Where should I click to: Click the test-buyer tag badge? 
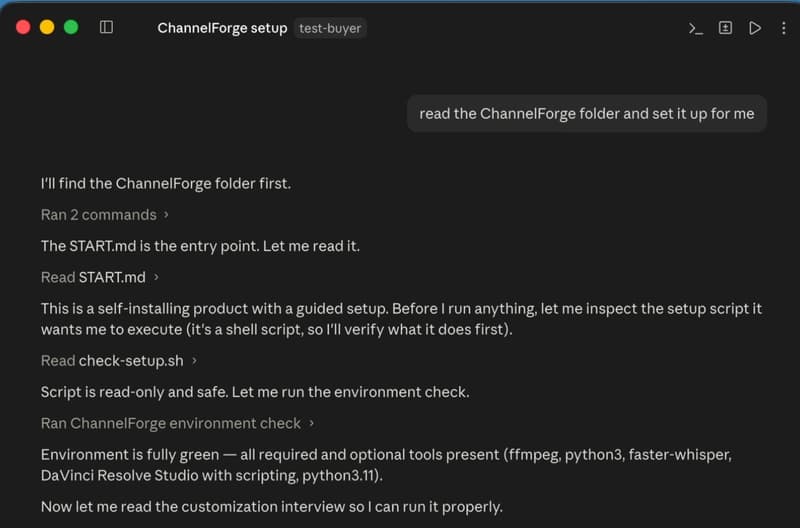click(330, 28)
